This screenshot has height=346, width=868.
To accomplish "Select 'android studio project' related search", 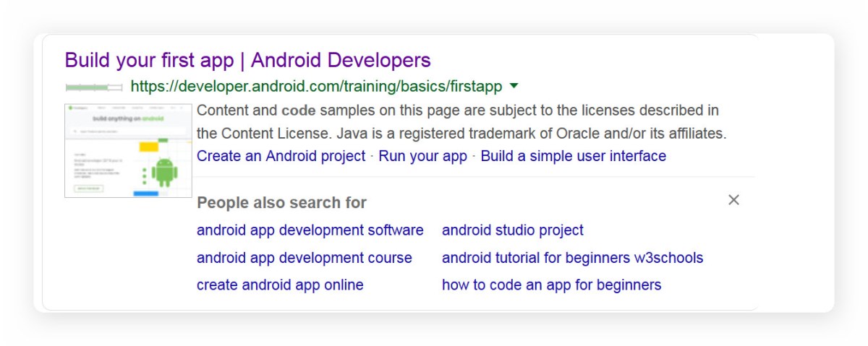I will pyautogui.click(x=512, y=230).
